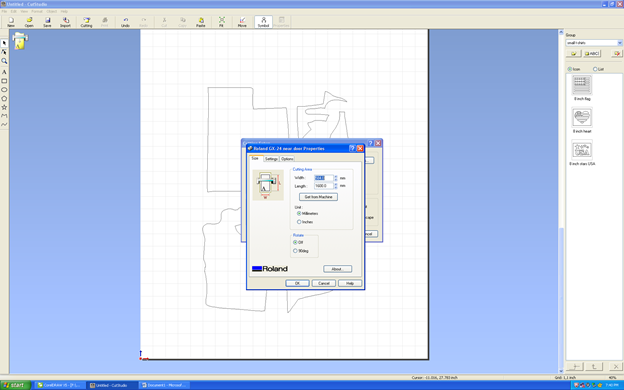Click the Paste toolbar icon
The width and height of the screenshot is (624, 390).
(x=201, y=22)
